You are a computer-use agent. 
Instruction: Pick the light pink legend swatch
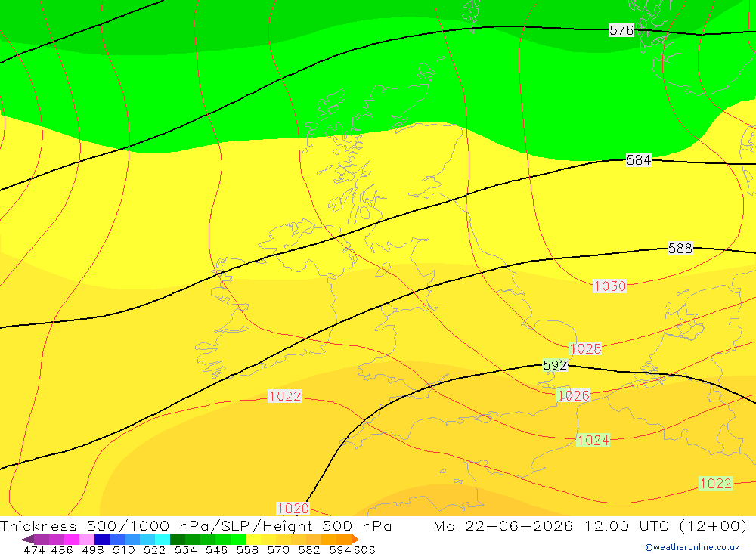click(87, 539)
